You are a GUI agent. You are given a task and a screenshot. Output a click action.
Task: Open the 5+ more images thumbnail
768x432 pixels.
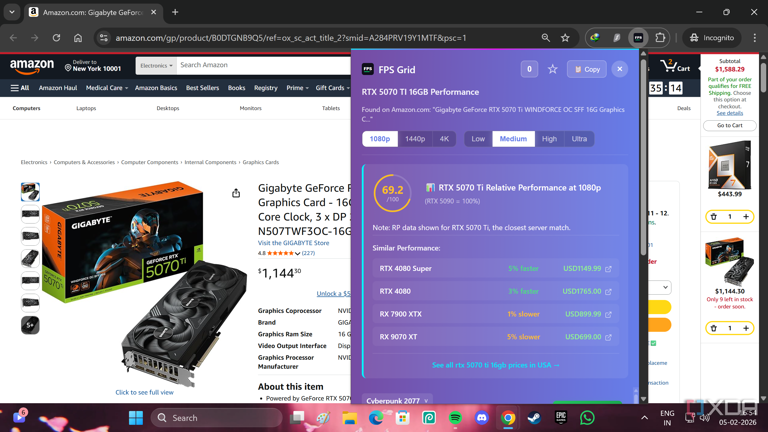(30, 325)
